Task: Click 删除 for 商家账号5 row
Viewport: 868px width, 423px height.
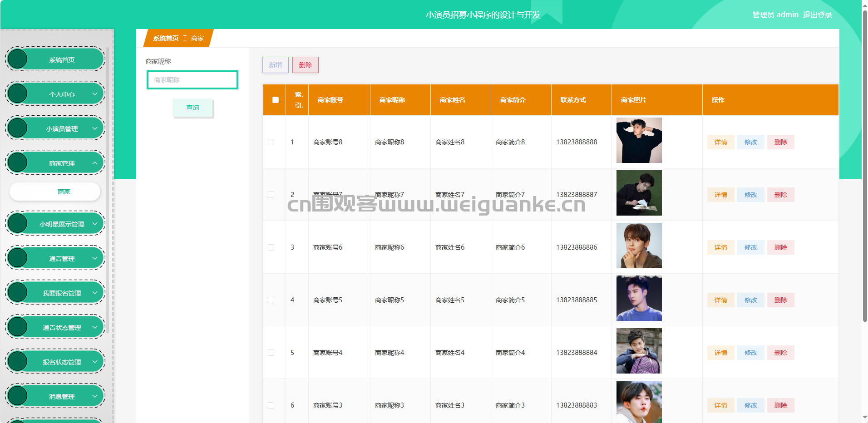Action: pos(781,300)
